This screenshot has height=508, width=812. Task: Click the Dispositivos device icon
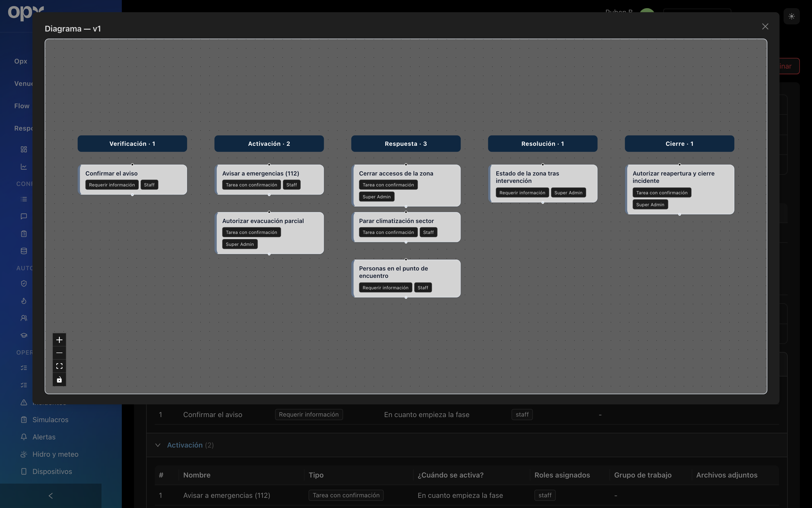pyautogui.click(x=24, y=471)
